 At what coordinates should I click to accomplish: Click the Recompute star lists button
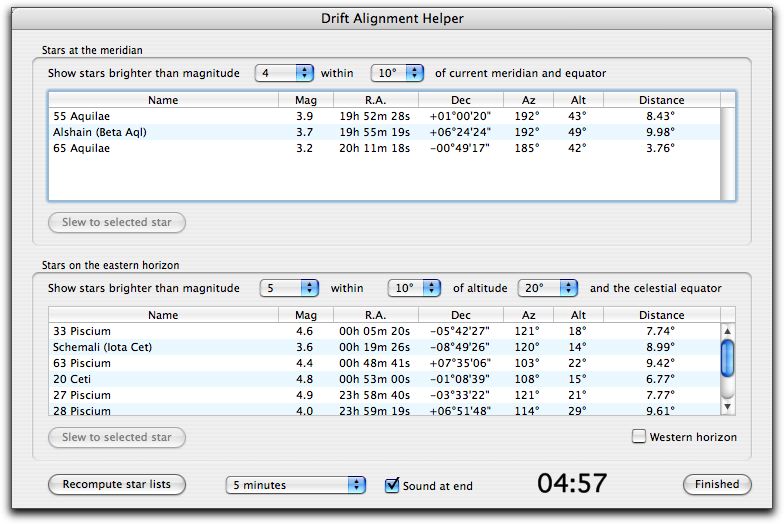click(116, 485)
